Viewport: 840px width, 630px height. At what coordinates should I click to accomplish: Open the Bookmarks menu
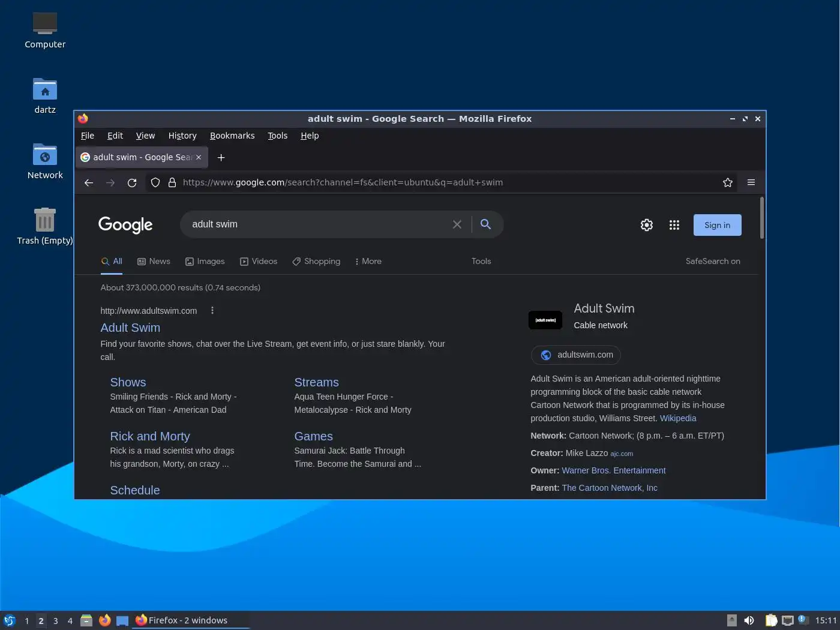[x=232, y=136]
